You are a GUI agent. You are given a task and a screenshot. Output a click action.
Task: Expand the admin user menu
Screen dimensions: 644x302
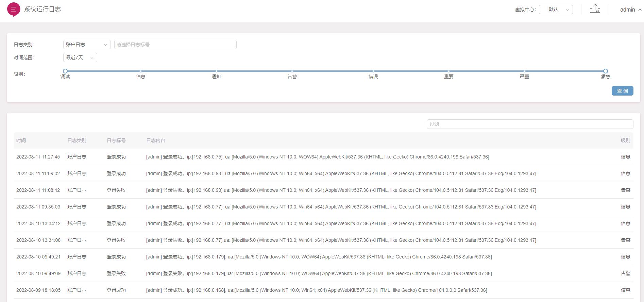pos(631,10)
